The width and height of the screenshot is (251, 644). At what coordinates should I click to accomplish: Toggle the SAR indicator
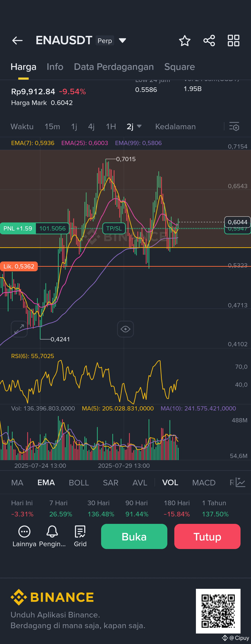[111, 482]
